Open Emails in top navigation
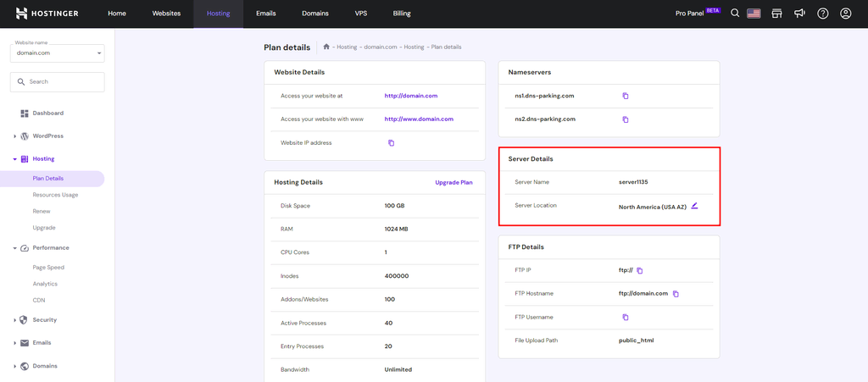The width and height of the screenshot is (868, 382). click(265, 14)
